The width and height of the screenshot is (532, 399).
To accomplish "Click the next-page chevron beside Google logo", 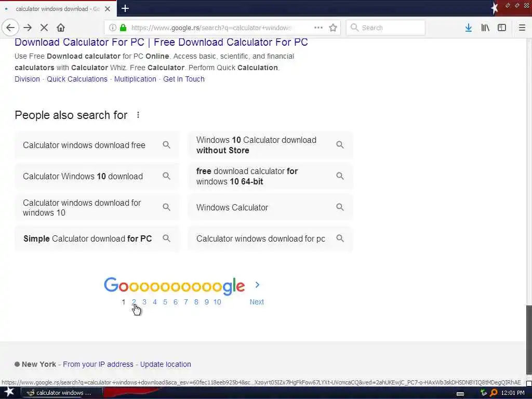I will coord(257,285).
